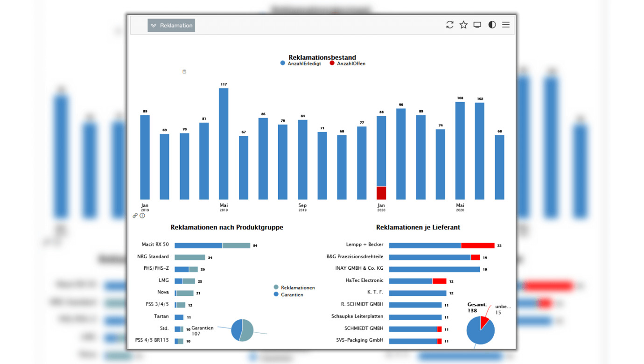Click the Lempp + Becker supplier label
The image size is (644, 364).
pos(364,245)
